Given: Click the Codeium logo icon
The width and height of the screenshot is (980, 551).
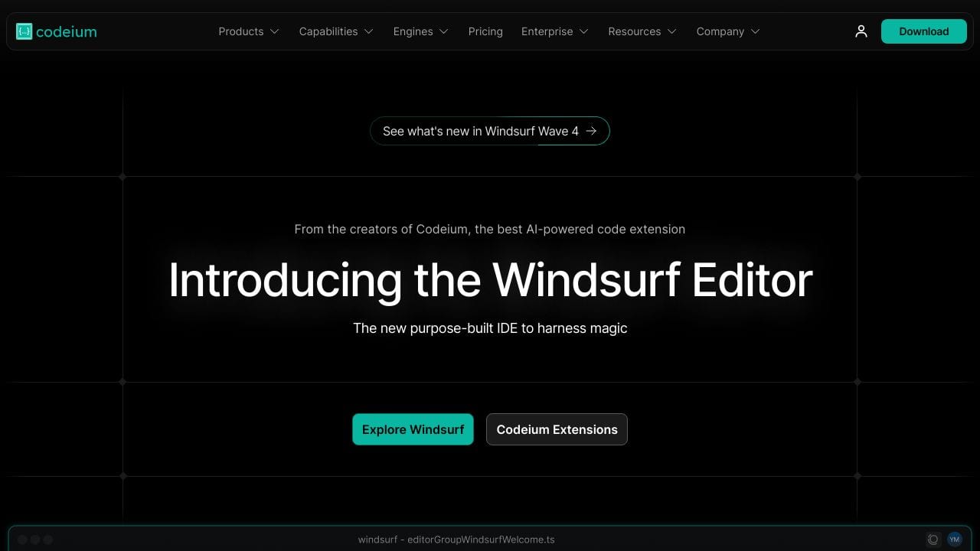Looking at the screenshot, I should pos(24,31).
